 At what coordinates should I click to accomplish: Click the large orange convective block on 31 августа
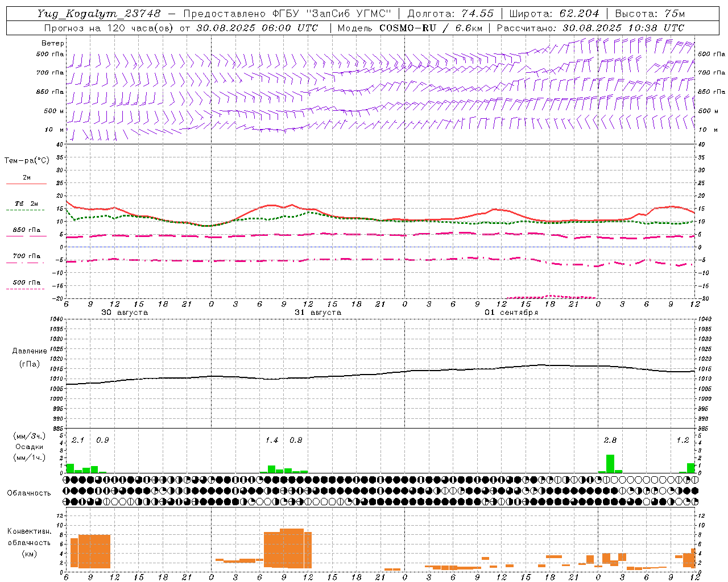[288, 548]
